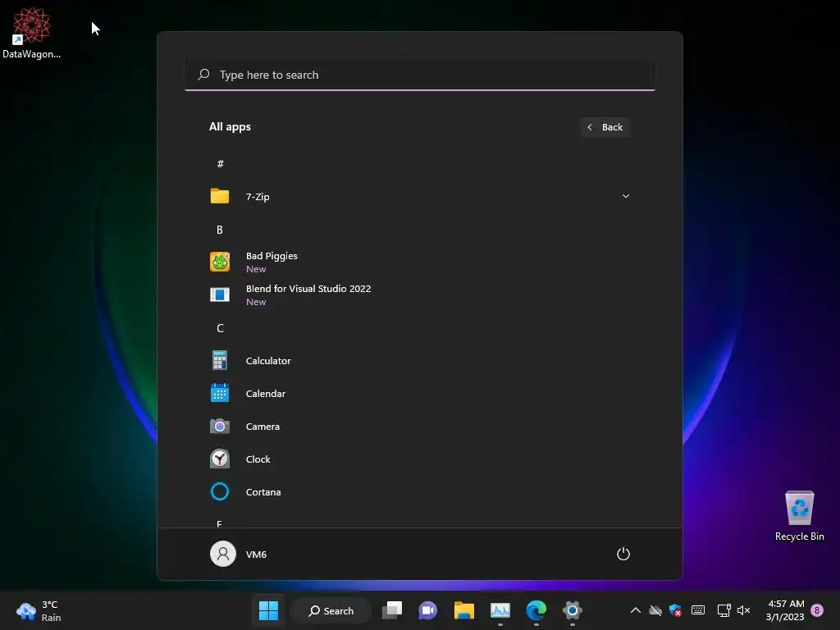Open Task View on the taskbar
This screenshot has height=630, width=840.
392,610
